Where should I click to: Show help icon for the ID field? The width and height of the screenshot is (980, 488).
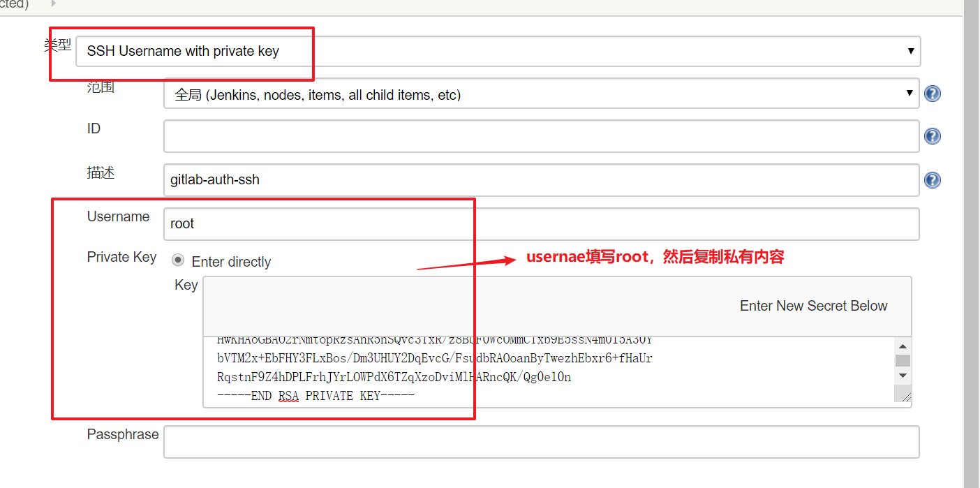pyautogui.click(x=932, y=136)
